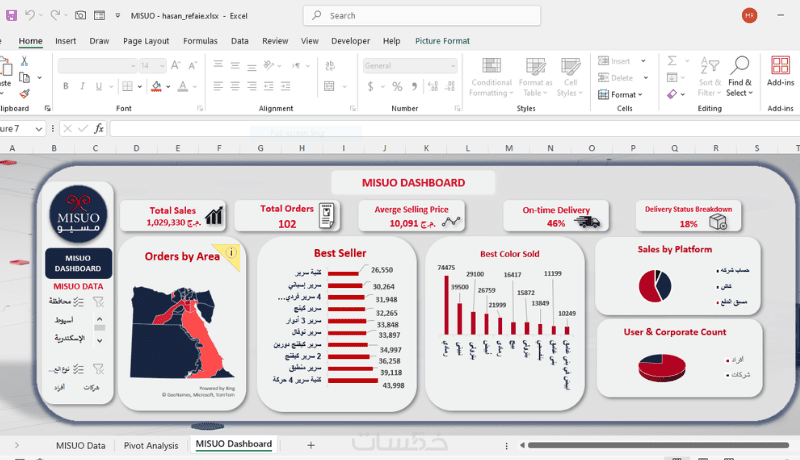Screen dimensions: 800x460
Task: Click the Copy icon in Clipboard group
Action: [24, 78]
